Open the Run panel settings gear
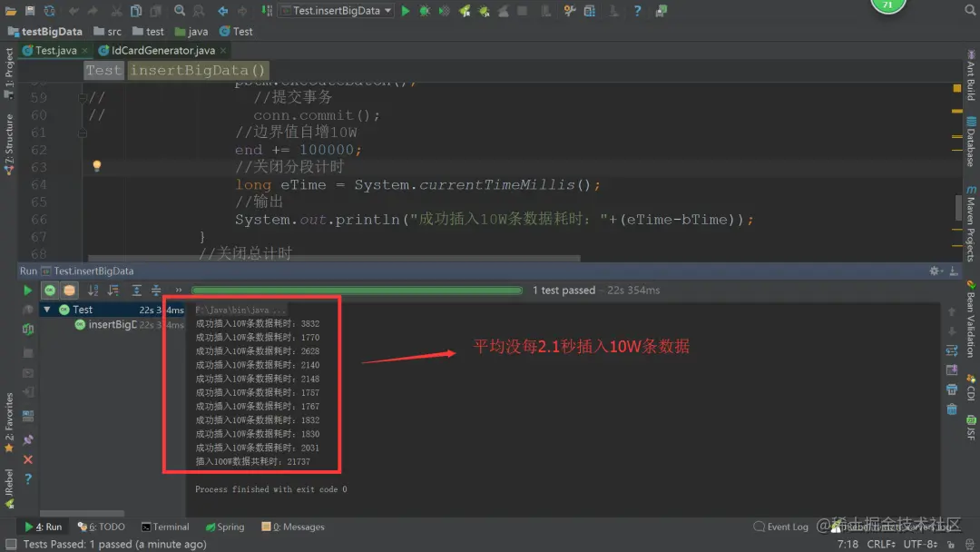 pyautogui.click(x=935, y=271)
